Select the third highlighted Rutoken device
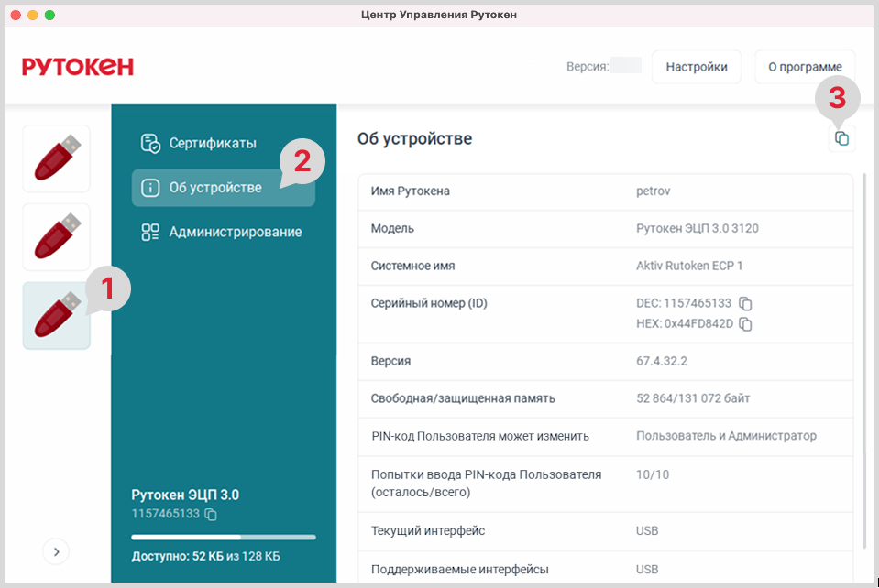 coord(56,315)
